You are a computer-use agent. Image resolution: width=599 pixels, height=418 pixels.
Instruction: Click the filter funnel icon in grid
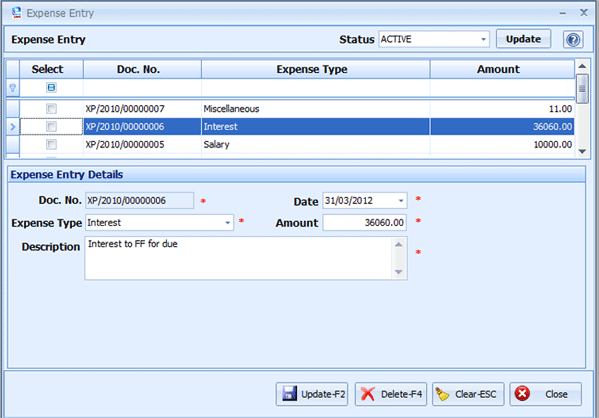13,88
